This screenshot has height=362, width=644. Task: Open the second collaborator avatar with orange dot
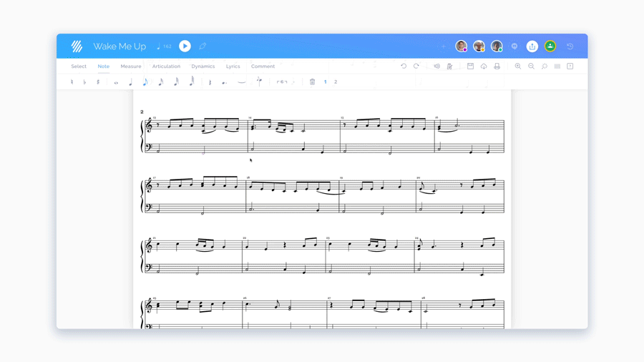pos(479,46)
